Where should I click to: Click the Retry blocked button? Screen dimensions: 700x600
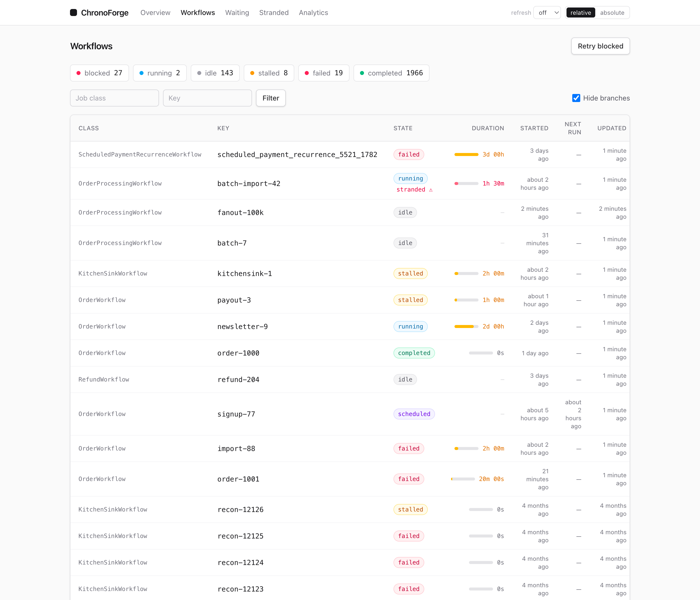(x=600, y=46)
